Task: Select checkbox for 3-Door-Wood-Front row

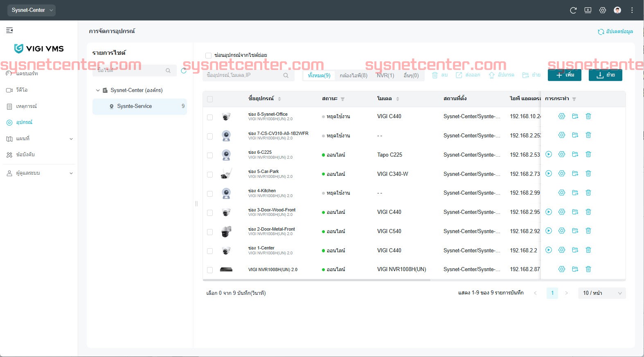Action: point(210,213)
